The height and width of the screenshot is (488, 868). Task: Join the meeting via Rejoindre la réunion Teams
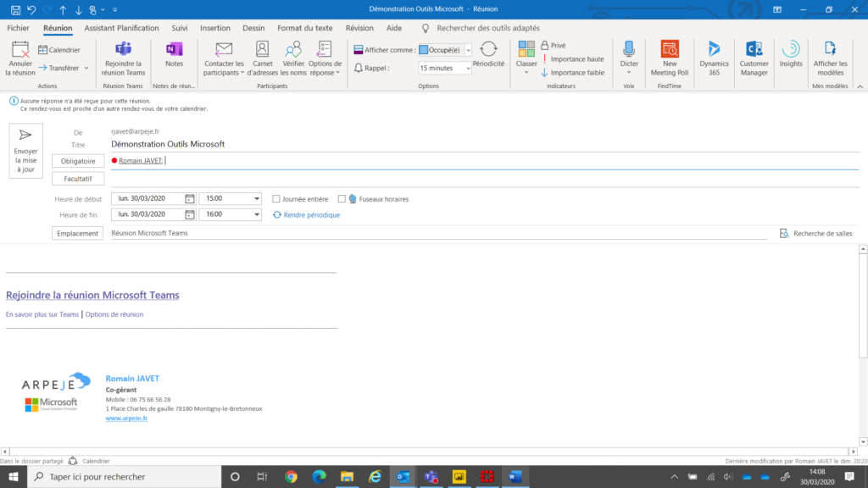127,59
